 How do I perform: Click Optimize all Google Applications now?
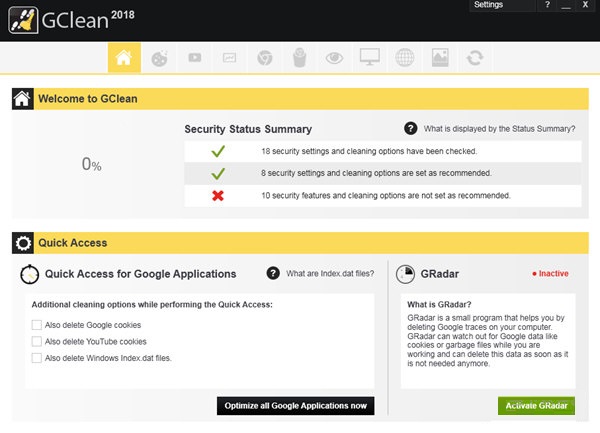click(x=296, y=405)
